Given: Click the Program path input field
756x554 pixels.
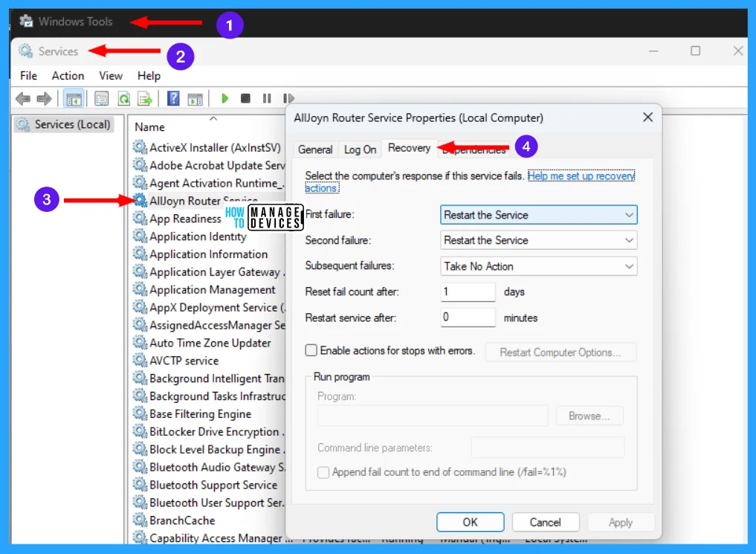Looking at the screenshot, I should (433, 416).
